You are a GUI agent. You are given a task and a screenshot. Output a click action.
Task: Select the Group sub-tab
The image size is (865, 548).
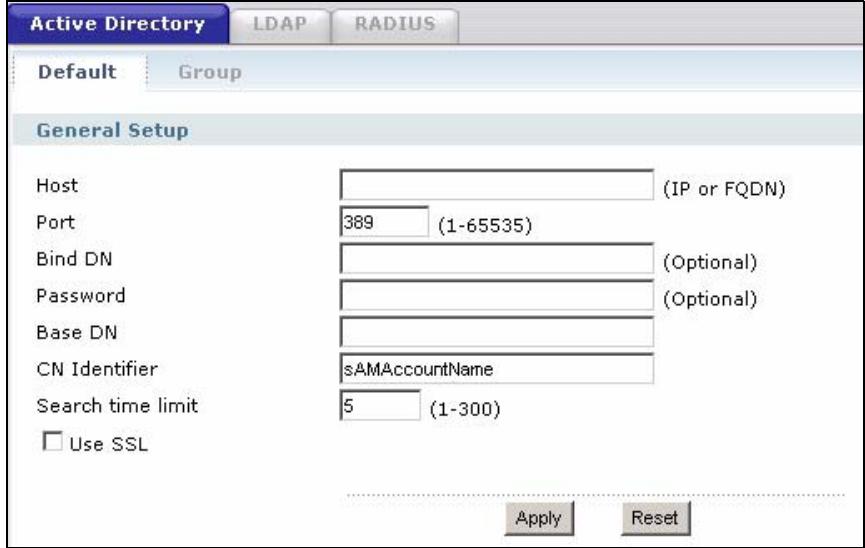tap(210, 72)
